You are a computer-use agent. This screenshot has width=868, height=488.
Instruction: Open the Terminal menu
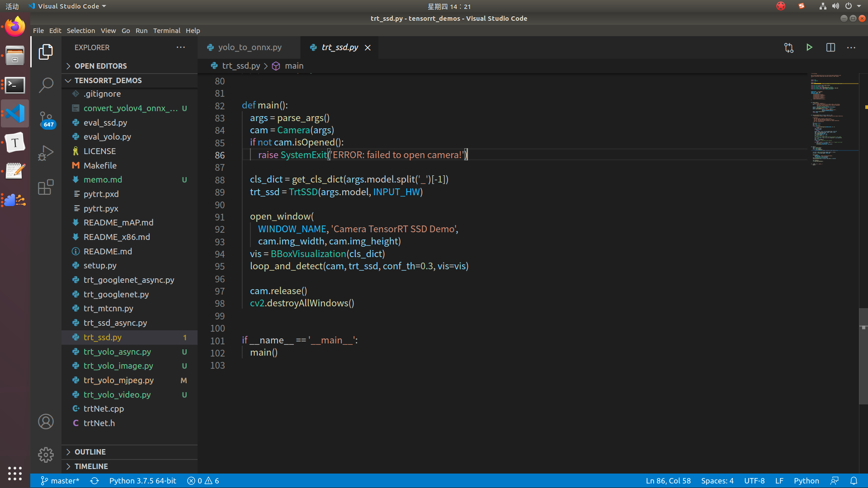pyautogui.click(x=166, y=30)
